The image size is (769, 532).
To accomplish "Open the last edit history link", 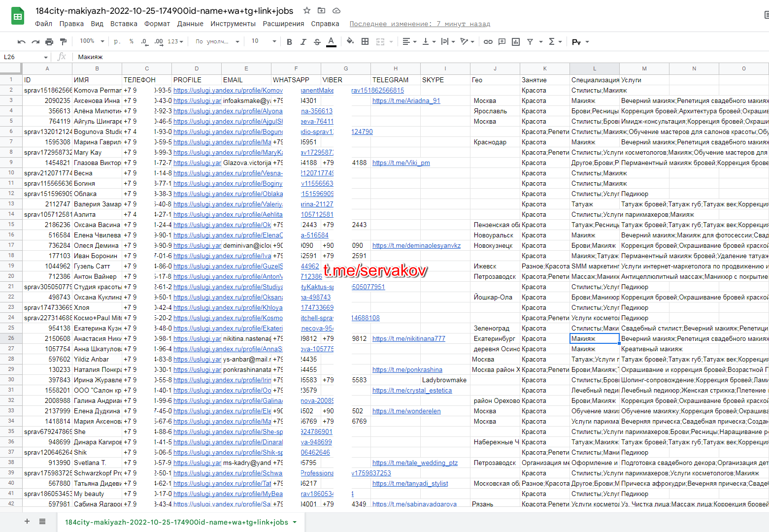I will [x=420, y=24].
